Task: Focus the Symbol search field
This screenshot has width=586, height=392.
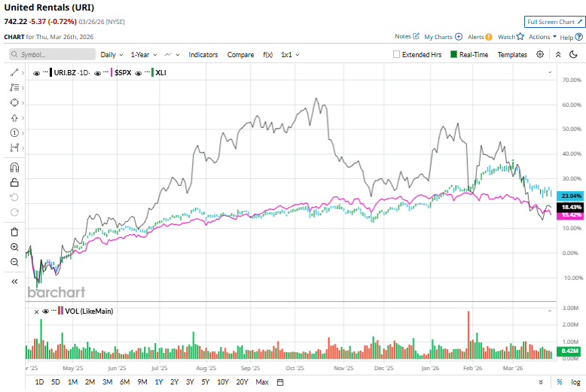Action: (52, 54)
